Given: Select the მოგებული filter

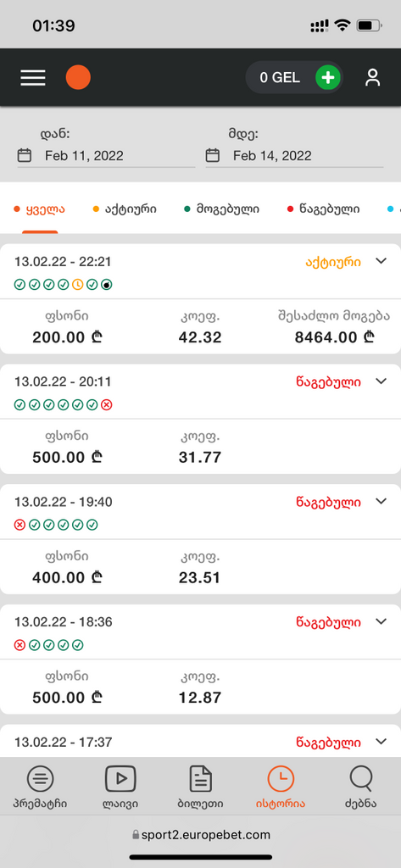Looking at the screenshot, I should [221, 209].
